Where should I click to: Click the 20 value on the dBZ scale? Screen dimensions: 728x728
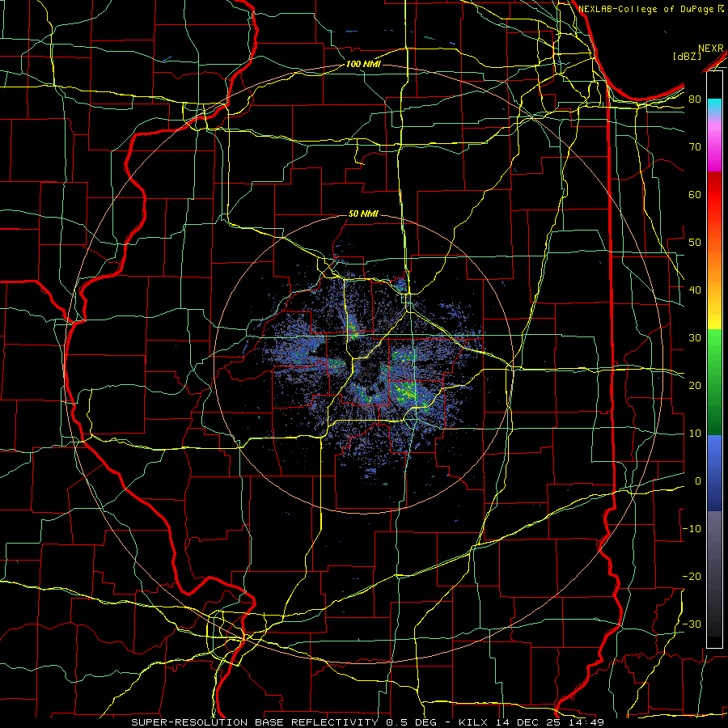pos(695,386)
